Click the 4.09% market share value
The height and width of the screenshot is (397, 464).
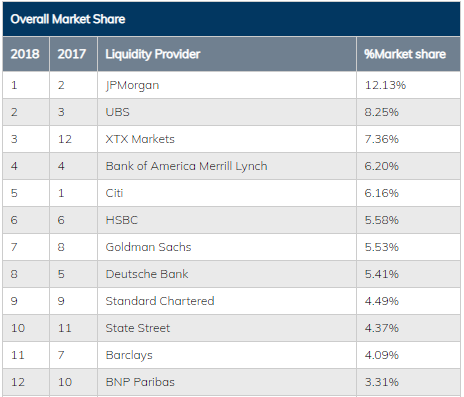[x=382, y=355]
